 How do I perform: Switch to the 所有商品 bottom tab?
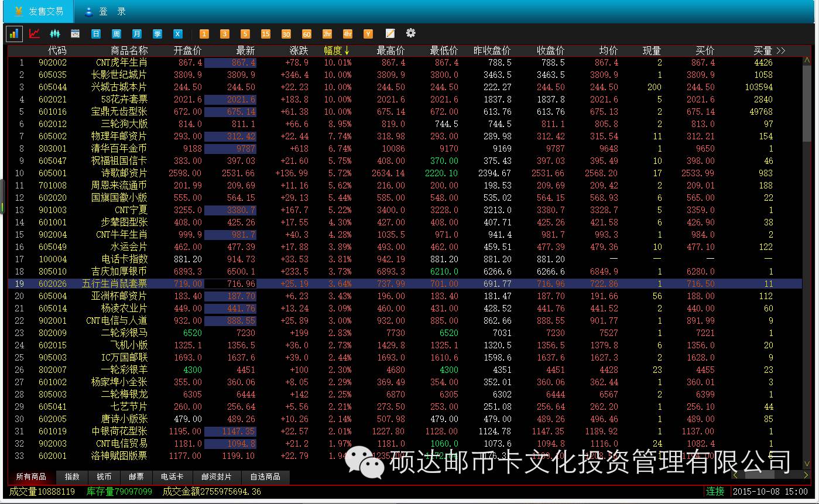[31, 476]
